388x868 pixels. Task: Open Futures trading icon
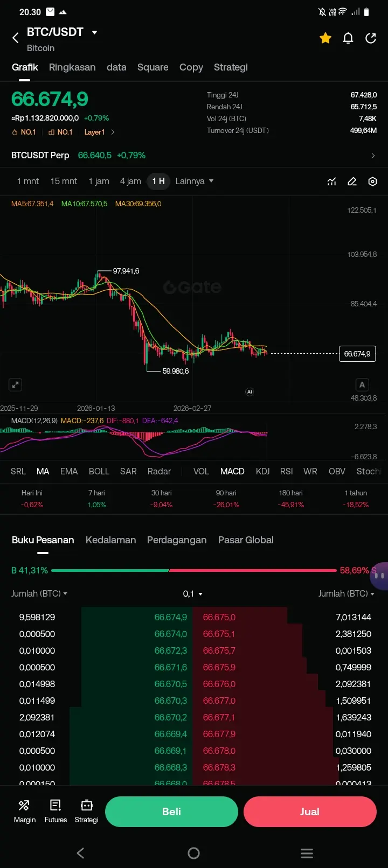point(56,811)
